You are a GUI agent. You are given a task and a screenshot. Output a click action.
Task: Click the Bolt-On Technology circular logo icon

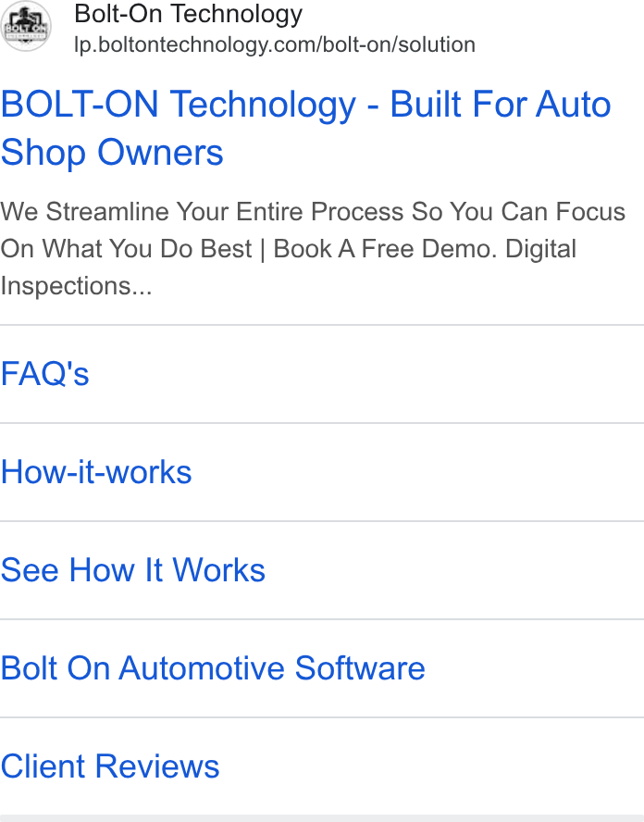tap(26, 27)
